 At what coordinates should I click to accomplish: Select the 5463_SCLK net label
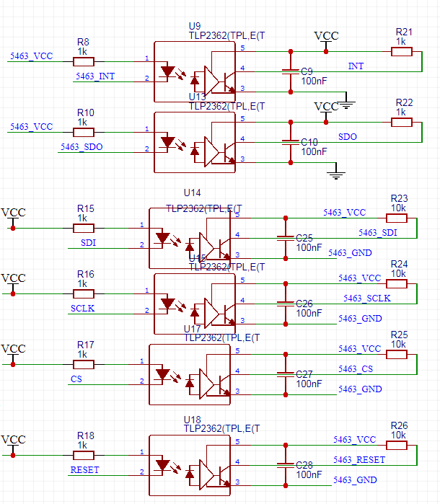367,299
